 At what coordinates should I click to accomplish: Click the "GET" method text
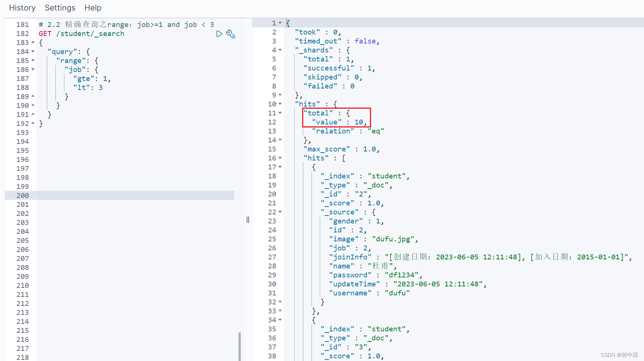click(45, 33)
